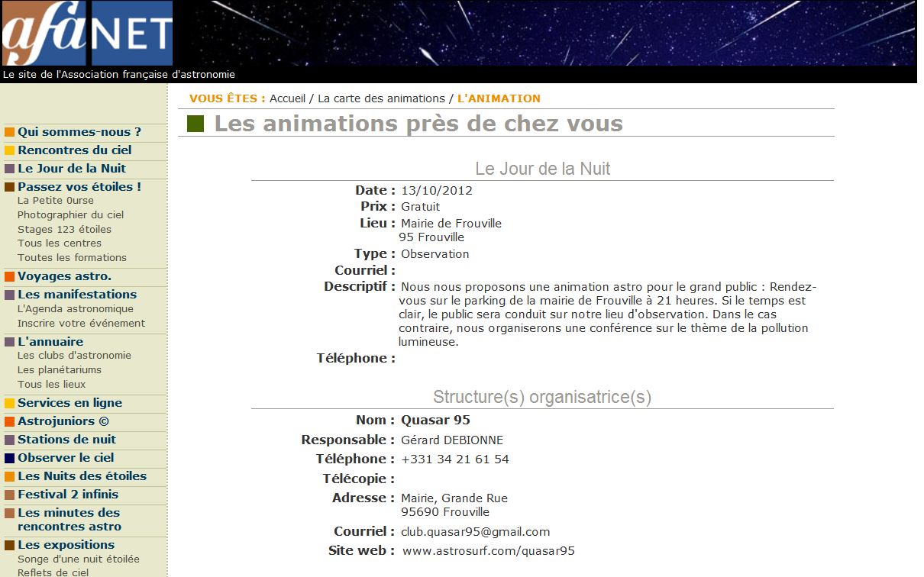Open Festival 2 infinis section
The height and width of the screenshot is (577, 924).
(68, 495)
